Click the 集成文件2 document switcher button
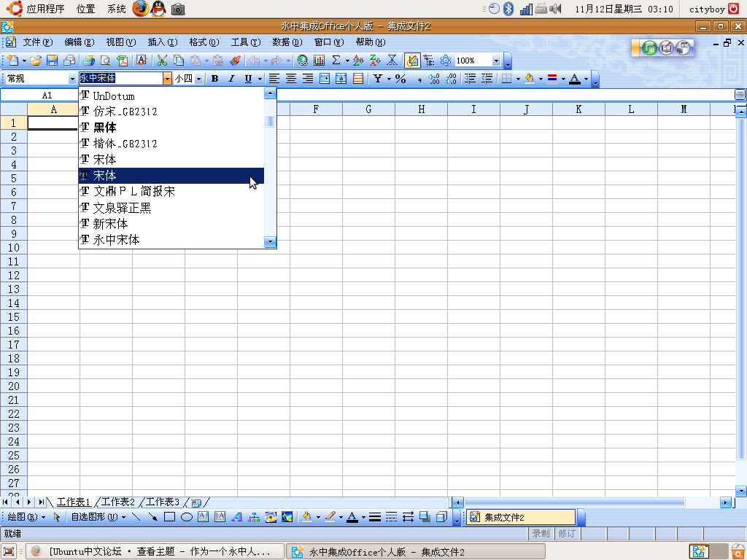 point(521,517)
